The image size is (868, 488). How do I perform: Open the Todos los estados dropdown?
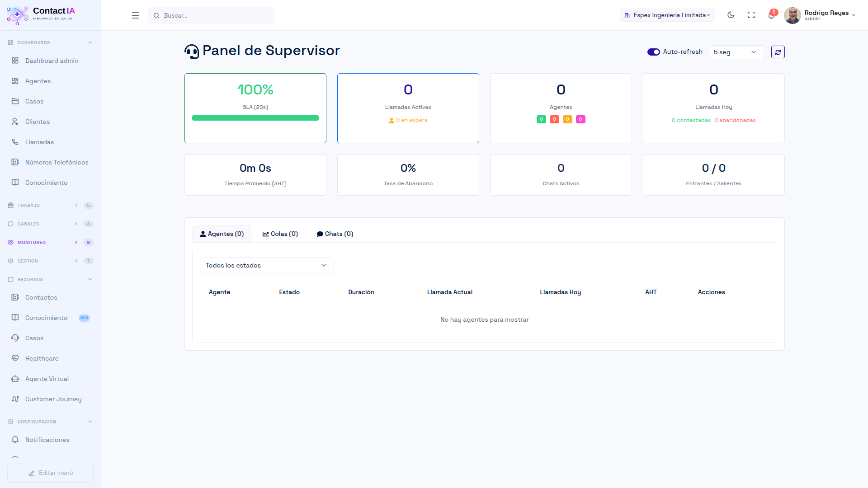tap(266, 265)
